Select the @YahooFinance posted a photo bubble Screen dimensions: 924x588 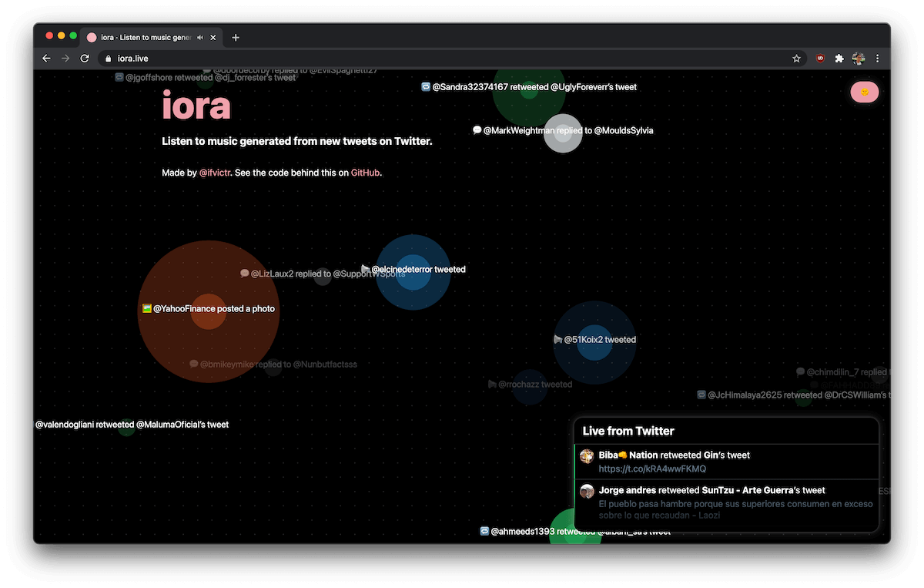point(208,311)
